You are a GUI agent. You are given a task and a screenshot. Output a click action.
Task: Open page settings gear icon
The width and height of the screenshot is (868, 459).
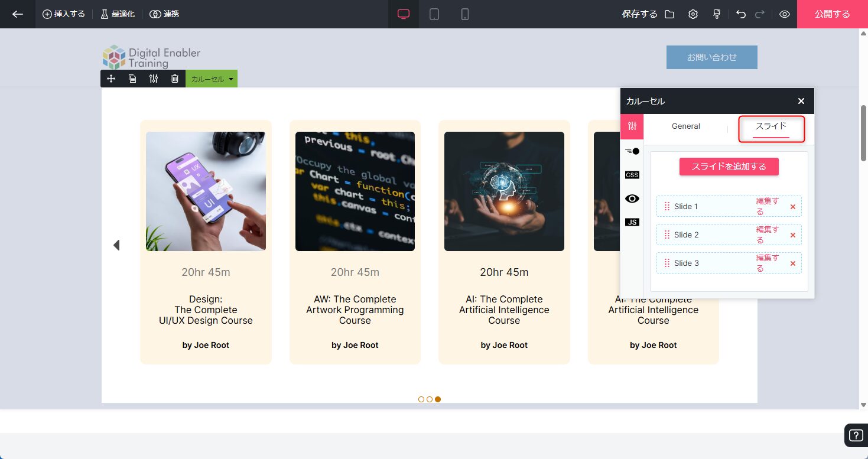tap(693, 14)
